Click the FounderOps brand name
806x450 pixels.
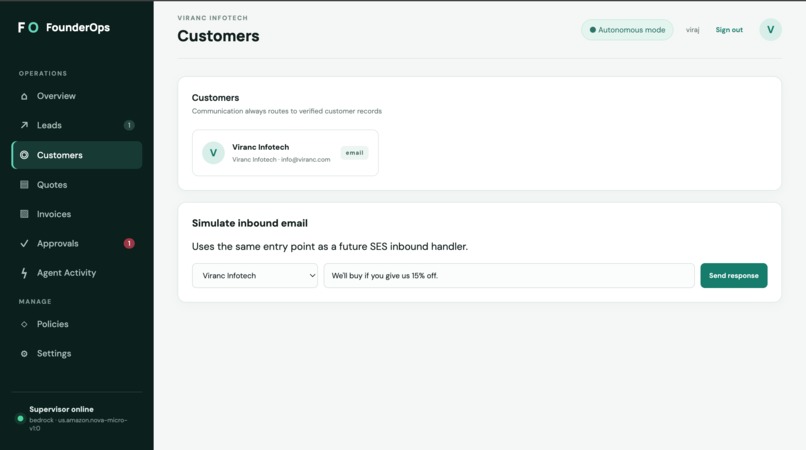coord(78,27)
